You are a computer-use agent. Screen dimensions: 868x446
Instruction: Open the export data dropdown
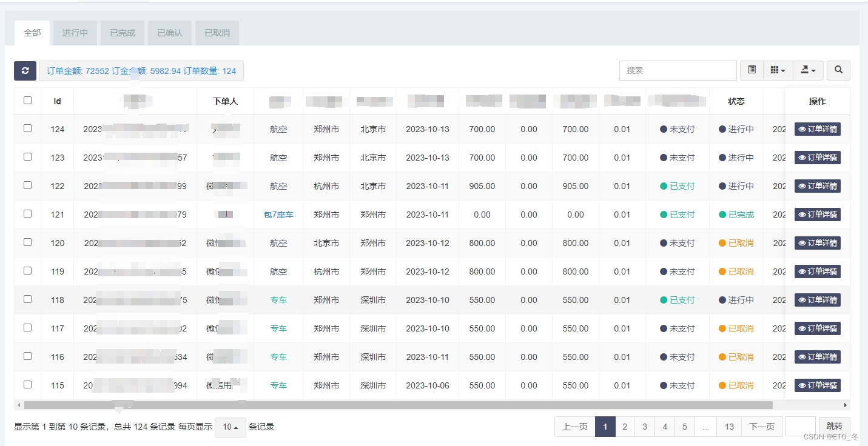[808, 70]
